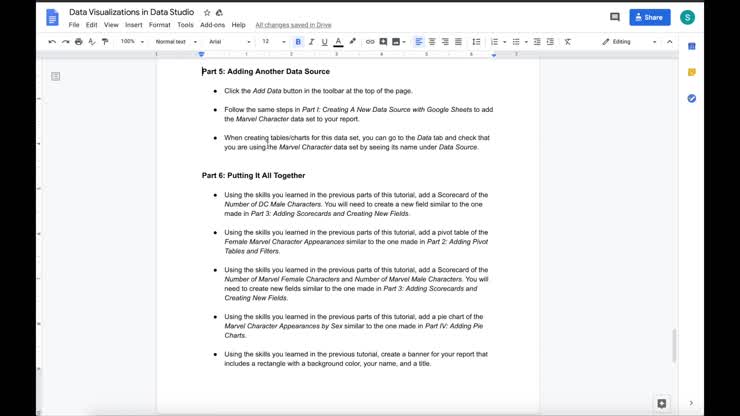740x416 pixels.
Task: Undo the last edit
Action: (52, 42)
